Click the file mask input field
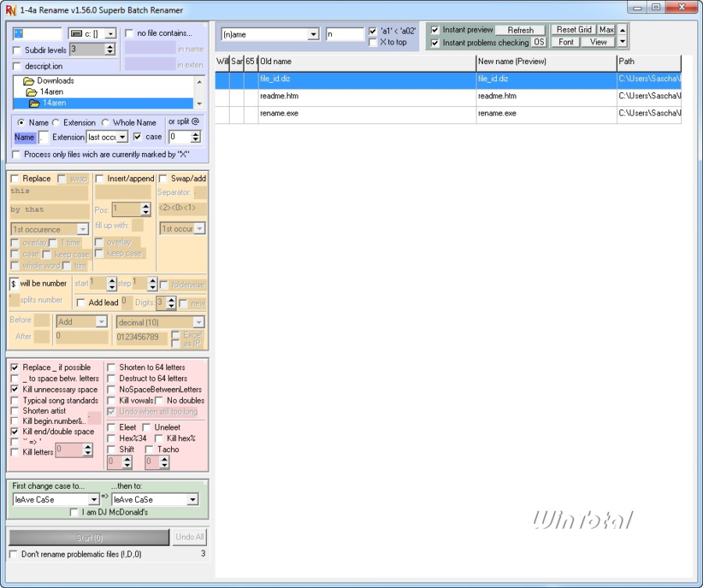 pyautogui.click(x=37, y=34)
